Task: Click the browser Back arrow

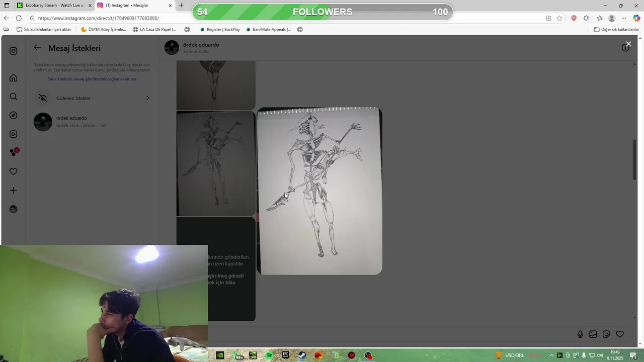Action: point(7,18)
